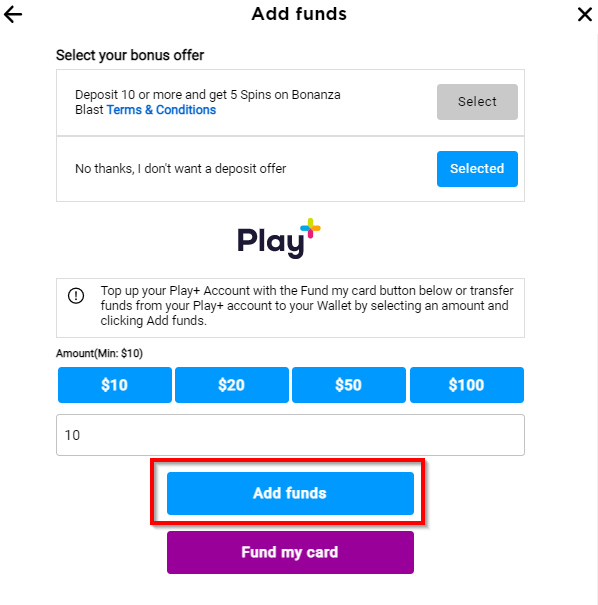This screenshot has height=605, width=598.
Task: Choose the $50 preset amount
Action: (x=349, y=385)
